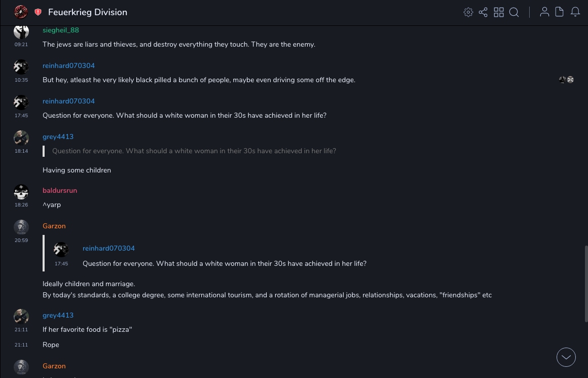Open the notifications bell icon
This screenshot has height=378, width=588.
(575, 12)
